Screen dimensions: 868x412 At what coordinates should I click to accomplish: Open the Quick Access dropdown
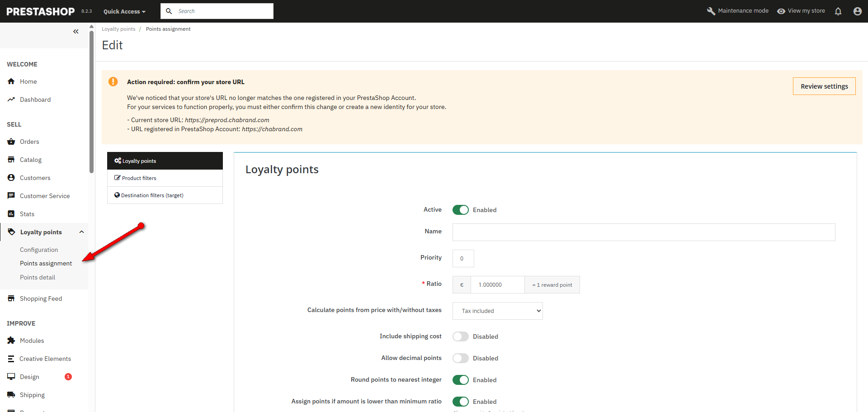124,11
